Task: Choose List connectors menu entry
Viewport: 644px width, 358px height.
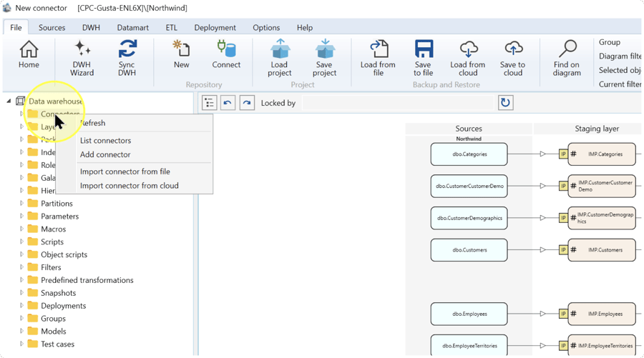Action: [135, 140]
